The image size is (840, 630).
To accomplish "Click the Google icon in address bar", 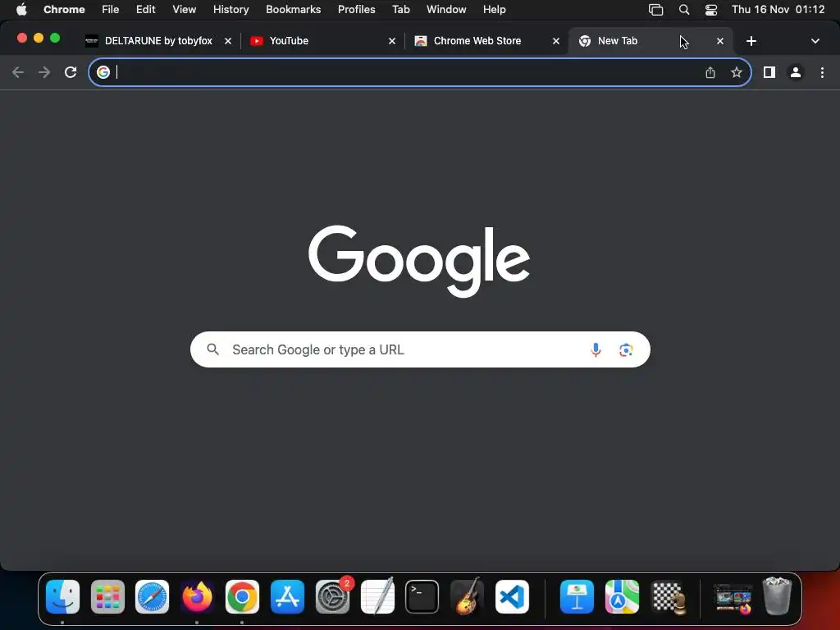I will (x=103, y=72).
